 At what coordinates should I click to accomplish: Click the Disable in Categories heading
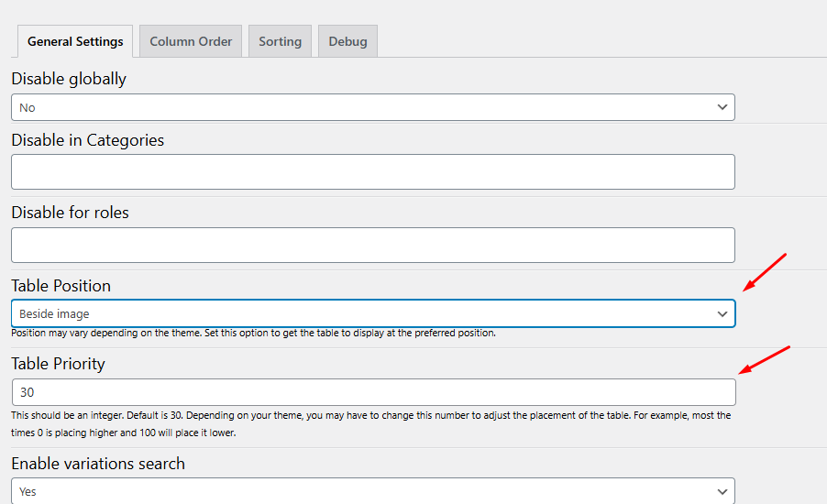pyautogui.click(x=87, y=140)
